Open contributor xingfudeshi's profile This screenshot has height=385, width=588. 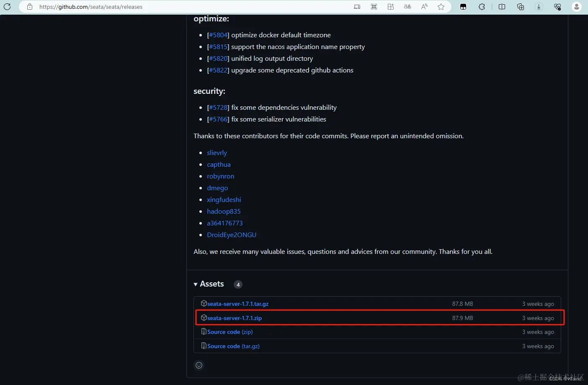[224, 200]
